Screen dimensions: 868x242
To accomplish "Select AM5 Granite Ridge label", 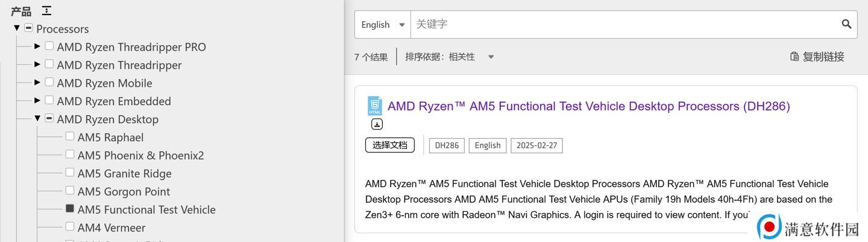I will [x=124, y=174].
